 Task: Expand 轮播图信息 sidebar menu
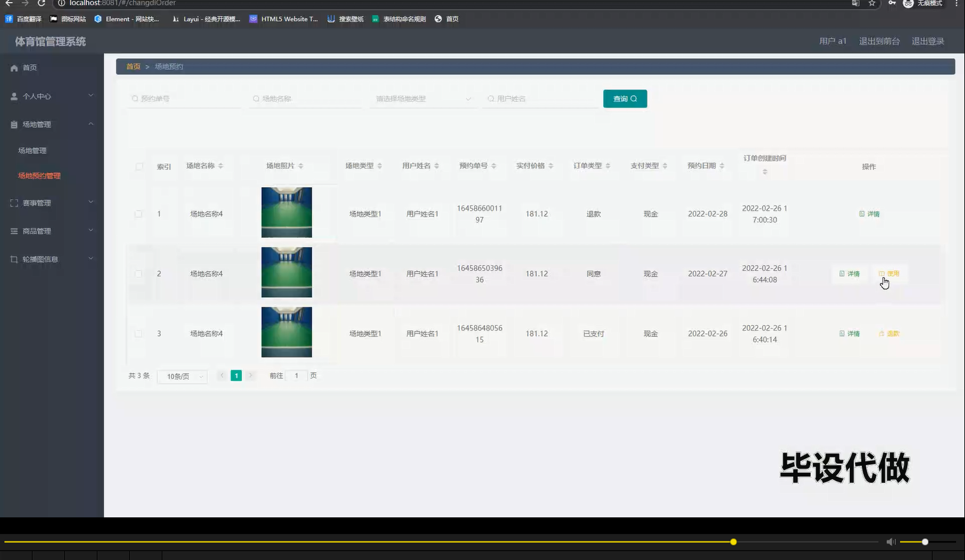coord(52,259)
